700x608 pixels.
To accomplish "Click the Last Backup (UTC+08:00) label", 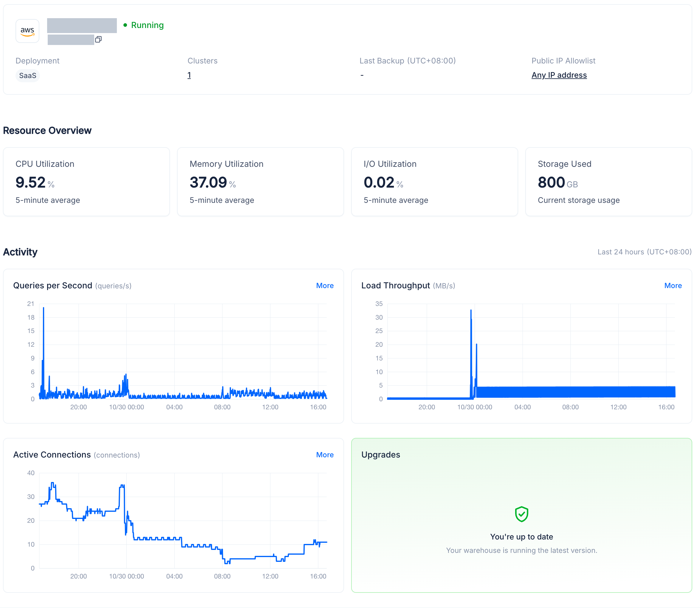I will click(x=407, y=61).
